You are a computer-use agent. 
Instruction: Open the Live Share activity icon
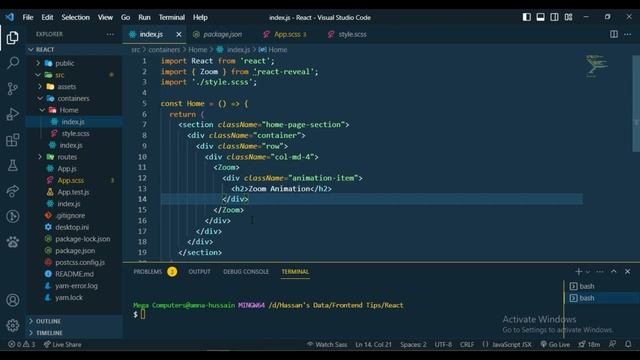pyautogui.click(x=13, y=191)
